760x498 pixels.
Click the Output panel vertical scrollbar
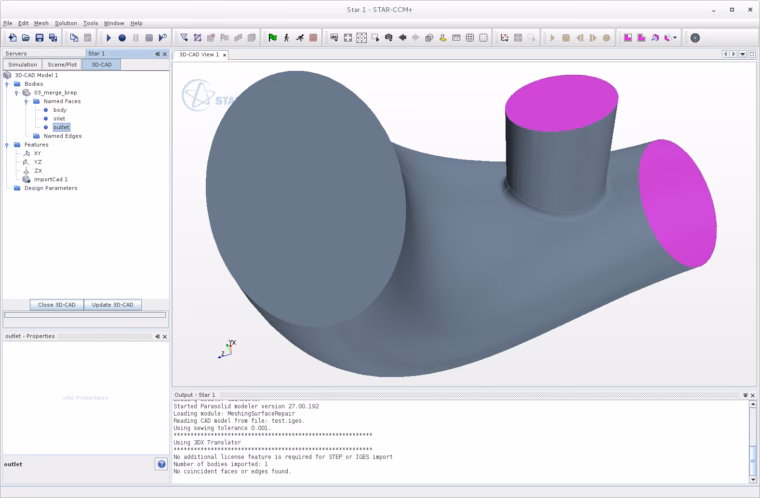[753, 441]
